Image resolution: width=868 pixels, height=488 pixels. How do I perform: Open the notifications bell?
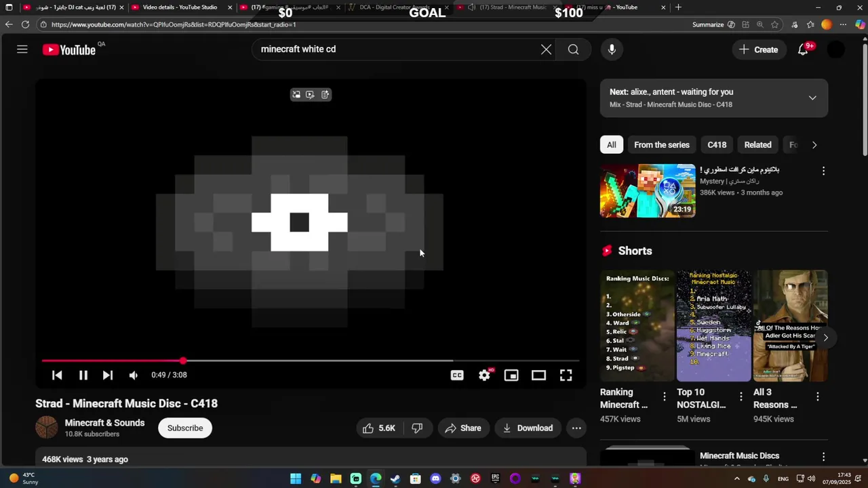coord(803,49)
